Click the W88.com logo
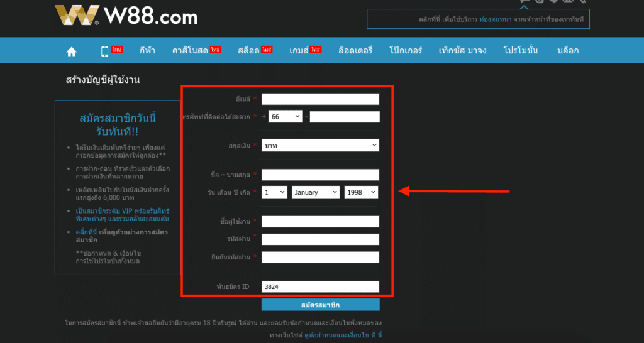This screenshot has width=644, height=343. pos(126,16)
